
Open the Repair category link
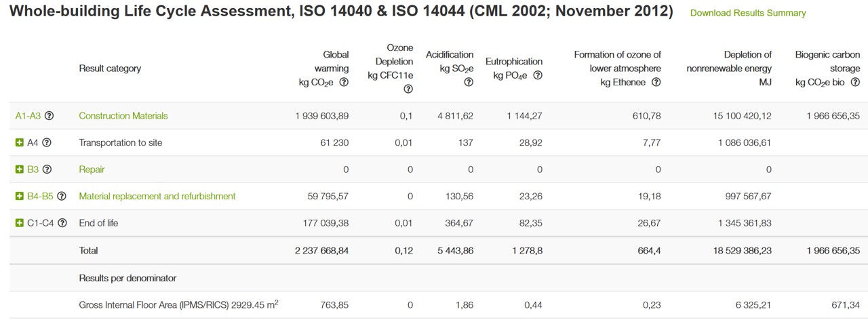92,169
